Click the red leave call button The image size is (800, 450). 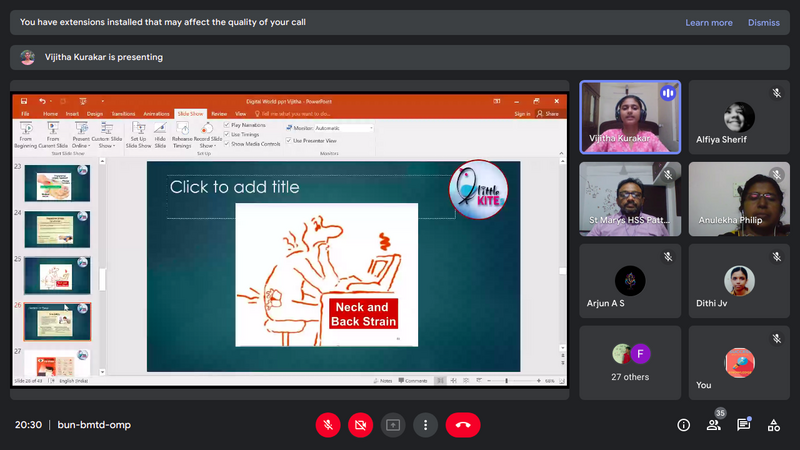(x=462, y=425)
